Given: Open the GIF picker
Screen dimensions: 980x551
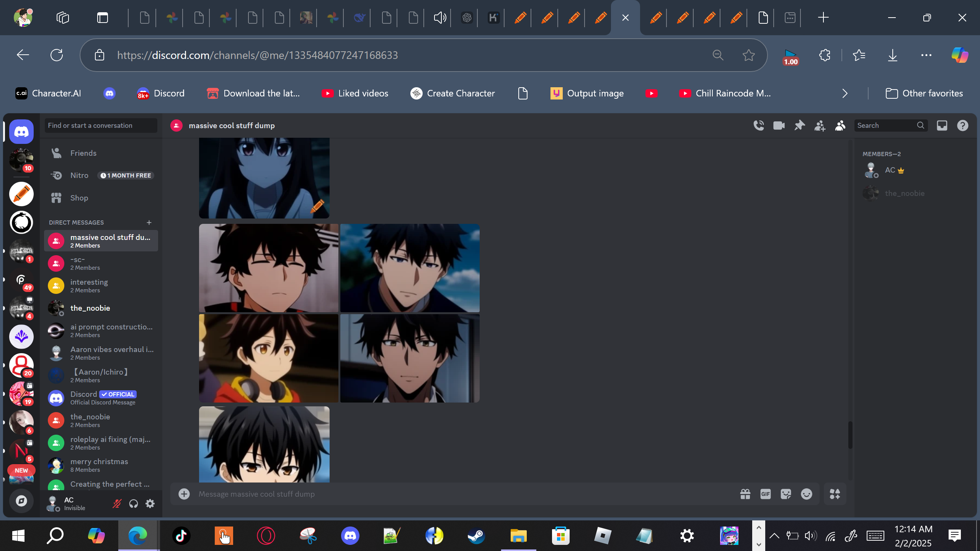Looking at the screenshot, I should [765, 494].
